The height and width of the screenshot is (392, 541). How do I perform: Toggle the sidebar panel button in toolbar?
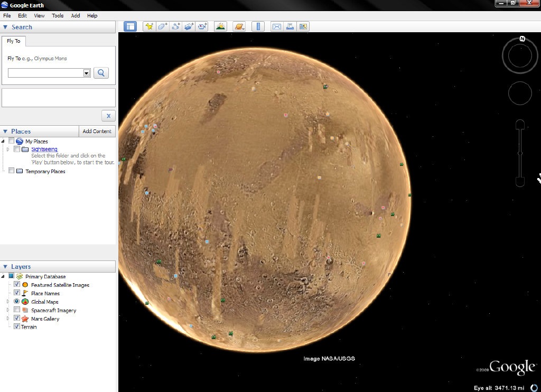coord(130,26)
